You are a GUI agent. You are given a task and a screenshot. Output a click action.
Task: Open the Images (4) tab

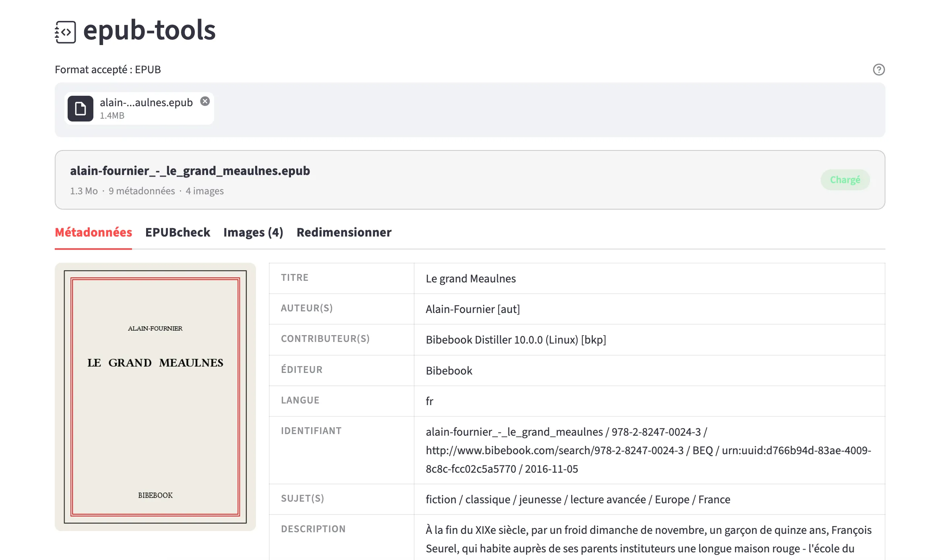[x=253, y=232]
